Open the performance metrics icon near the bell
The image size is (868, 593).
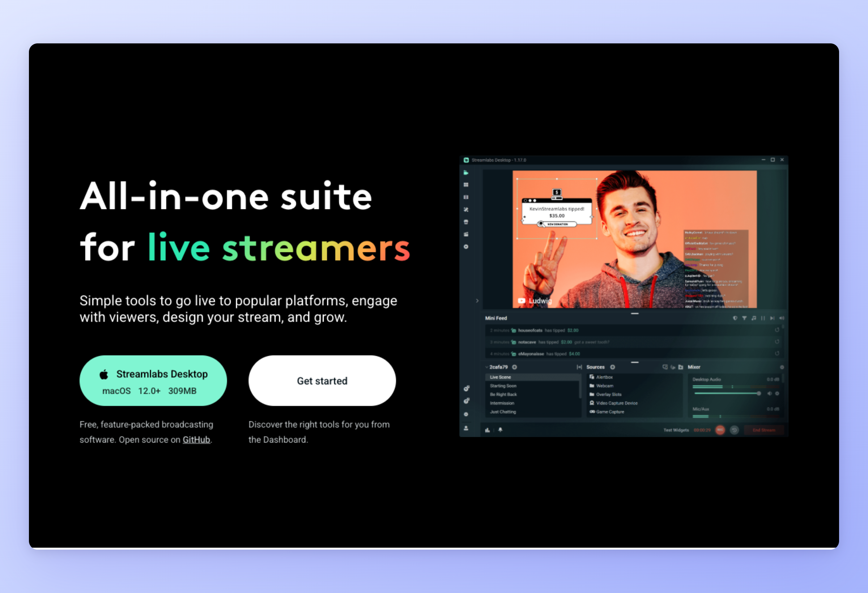[x=488, y=430]
